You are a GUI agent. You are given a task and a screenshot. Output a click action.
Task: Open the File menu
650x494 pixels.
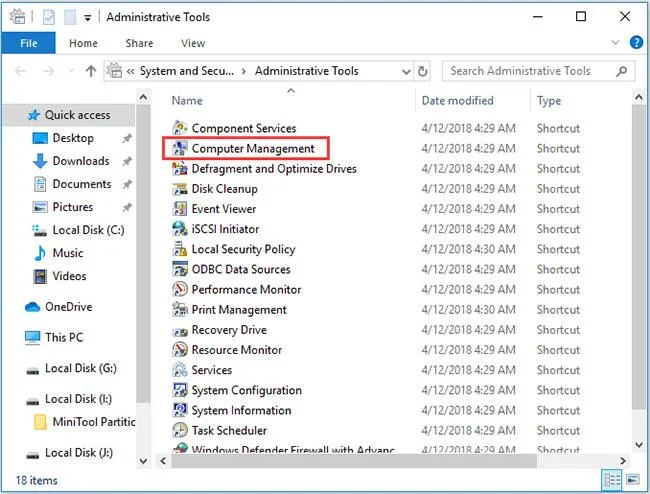coord(28,43)
